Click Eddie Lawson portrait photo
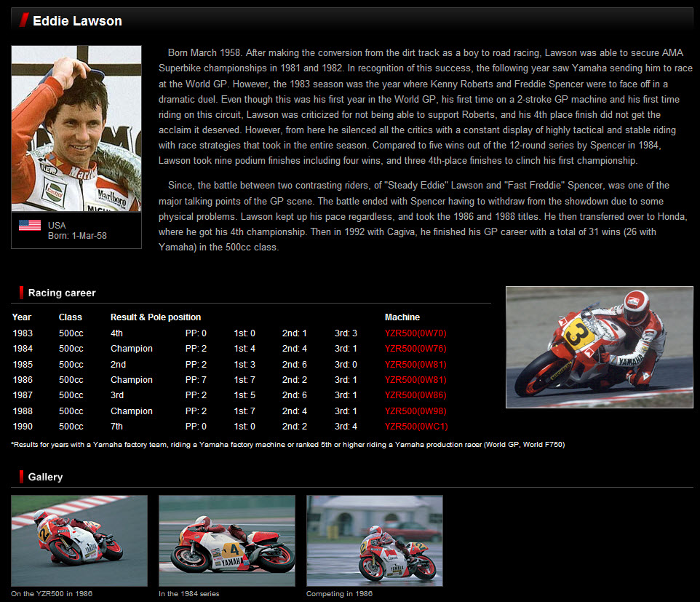 (76, 128)
